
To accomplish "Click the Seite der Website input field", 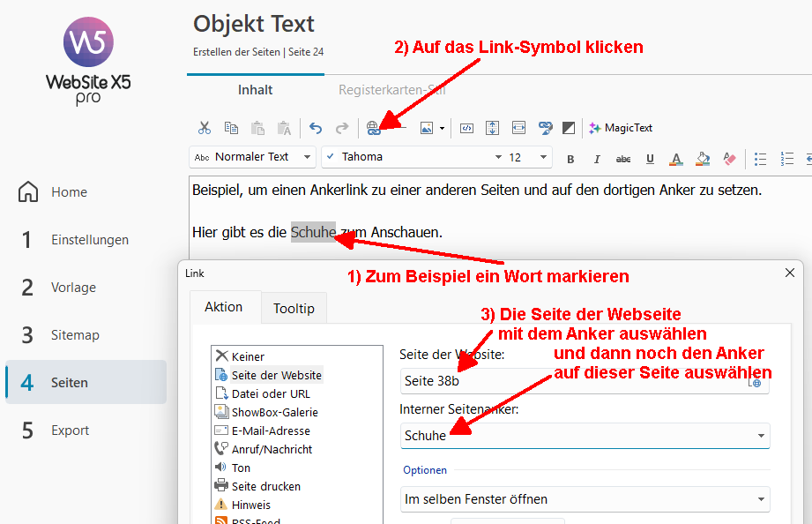I will pyautogui.click(x=585, y=381).
